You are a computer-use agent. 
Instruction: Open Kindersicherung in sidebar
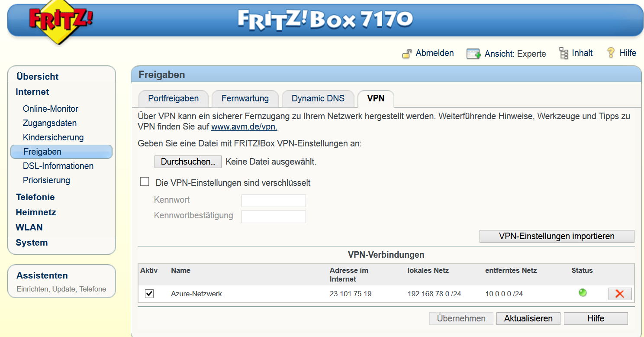click(53, 137)
